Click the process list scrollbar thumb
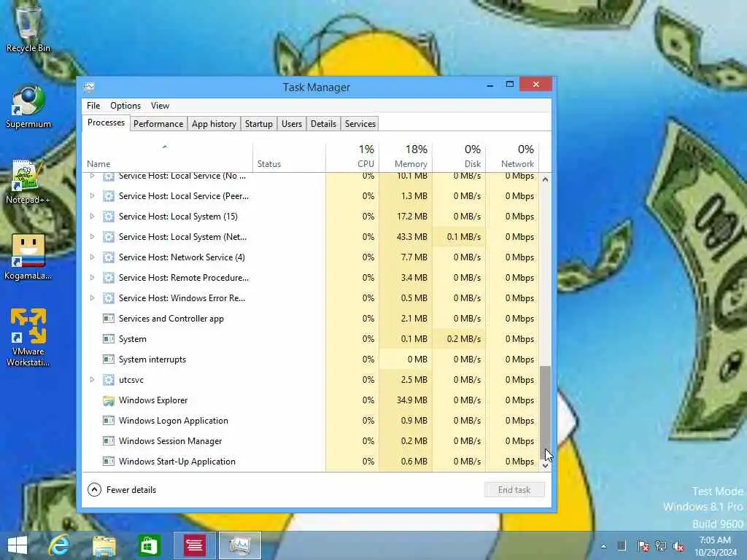 click(546, 412)
